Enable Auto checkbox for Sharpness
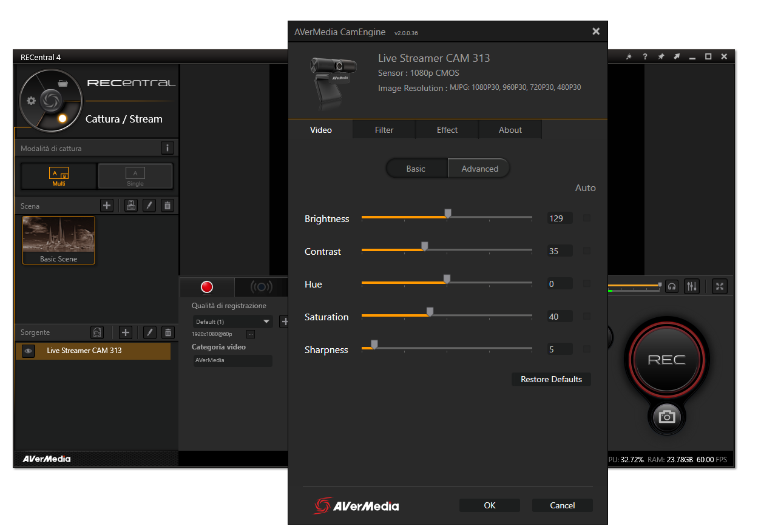The width and height of the screenshot is (778, 532). click(587, 349)
